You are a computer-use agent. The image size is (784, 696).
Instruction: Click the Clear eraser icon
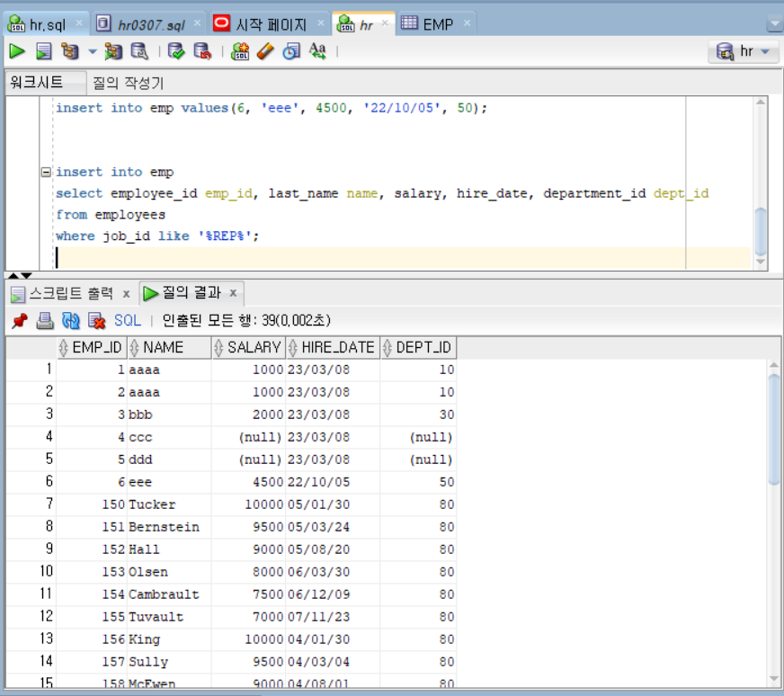coord(265,51)
